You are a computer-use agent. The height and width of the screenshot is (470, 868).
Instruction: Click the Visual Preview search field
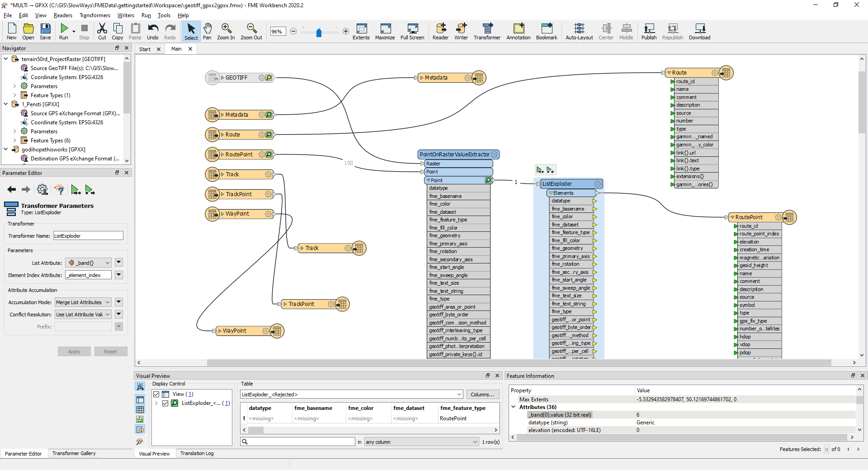pyautogui.click(x=297, y=442)
